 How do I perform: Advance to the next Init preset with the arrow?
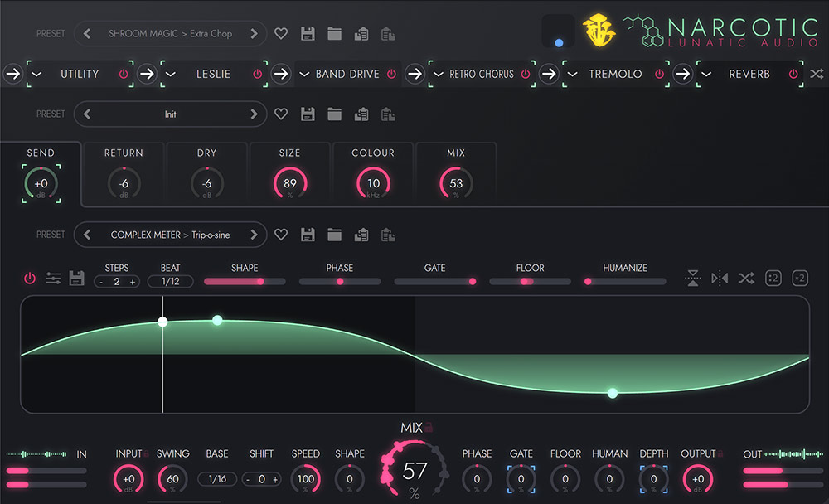click(x=255, y=114)
